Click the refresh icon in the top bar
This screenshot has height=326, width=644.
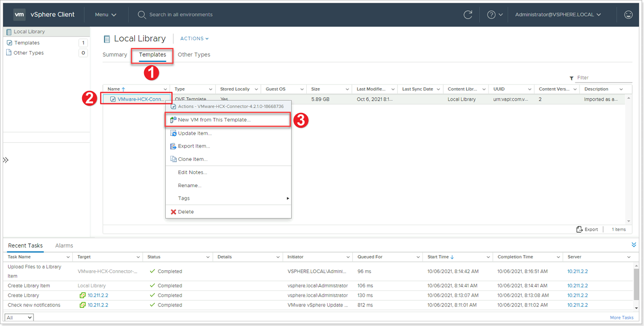click(468, 14)
